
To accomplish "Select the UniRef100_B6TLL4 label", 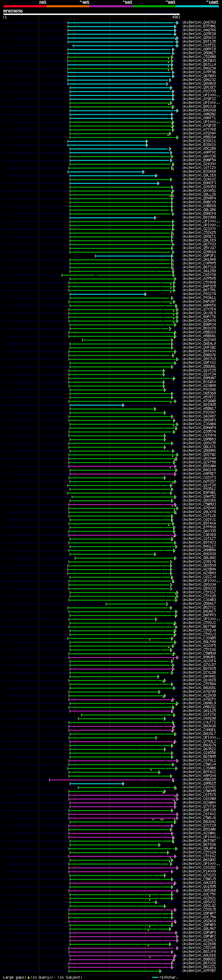I will 199,64.
